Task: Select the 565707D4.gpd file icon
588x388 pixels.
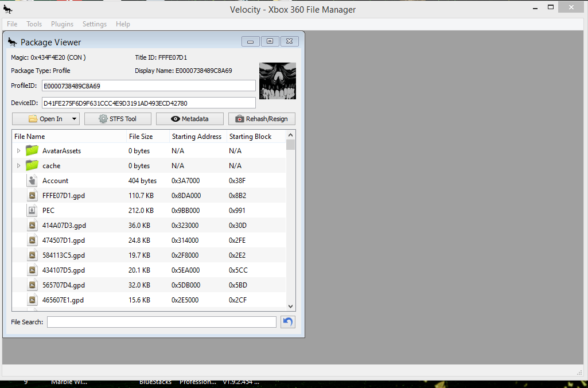Action: pyautogui.click(x=32, y=285)
